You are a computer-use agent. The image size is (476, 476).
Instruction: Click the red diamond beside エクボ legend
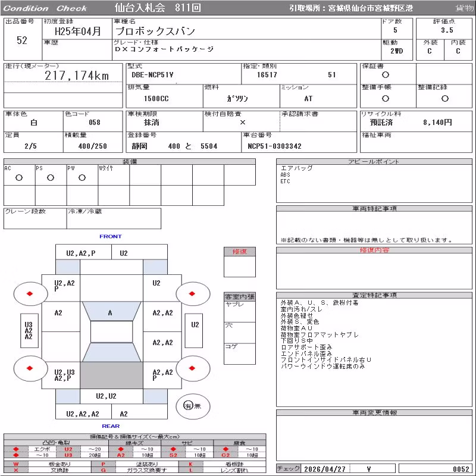[x=16, y=449]
